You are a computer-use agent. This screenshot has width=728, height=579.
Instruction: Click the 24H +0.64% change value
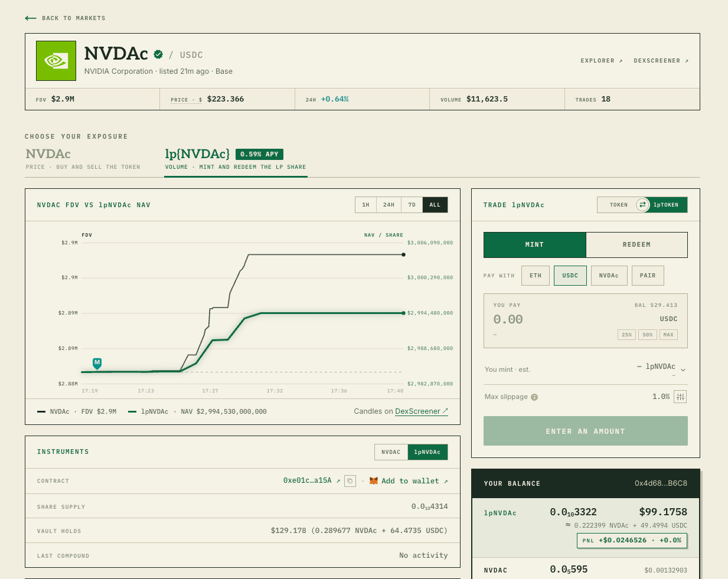click(x=335, y=99)
